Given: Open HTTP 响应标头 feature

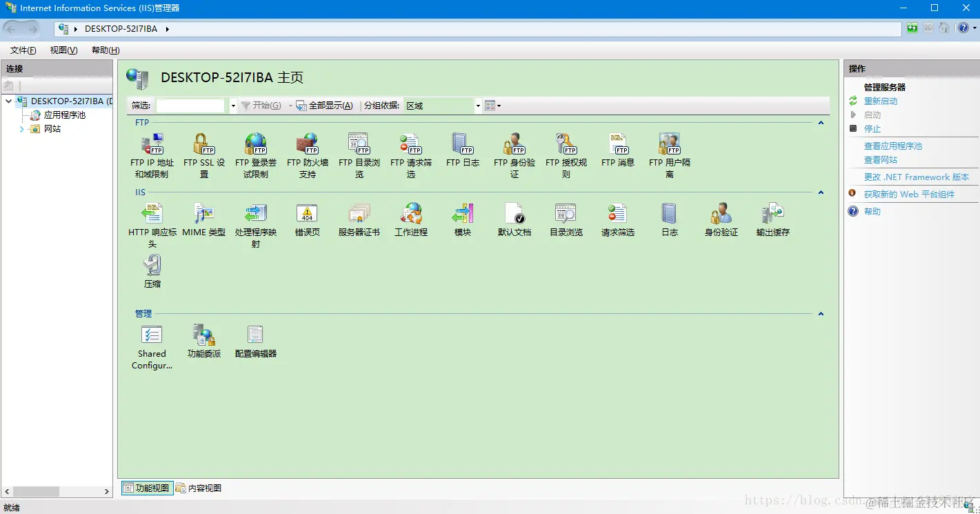Looking at the screenshot, I should [152, 226].
